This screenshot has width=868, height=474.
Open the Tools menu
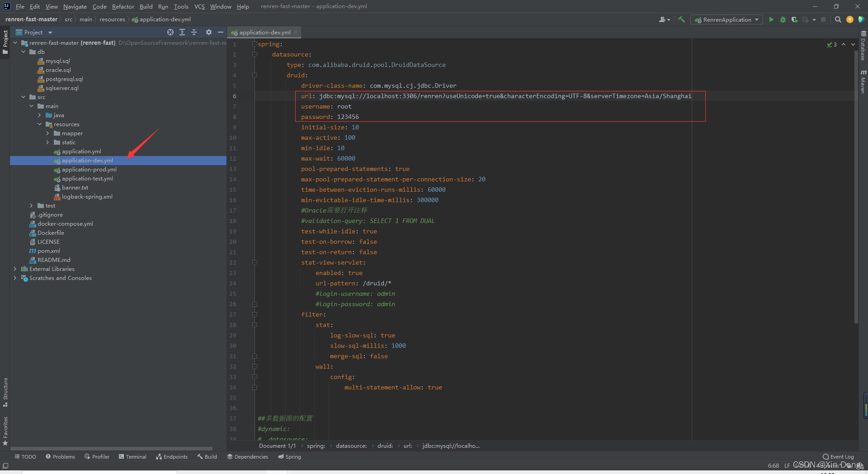coord(181,6)
